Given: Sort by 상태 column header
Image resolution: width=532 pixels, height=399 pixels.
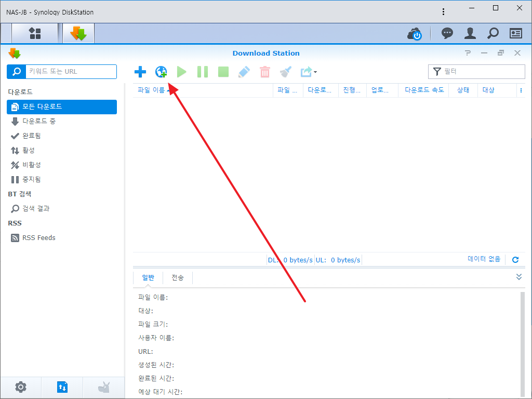Looking at the screenshot, I should click(x=463, y=90).
